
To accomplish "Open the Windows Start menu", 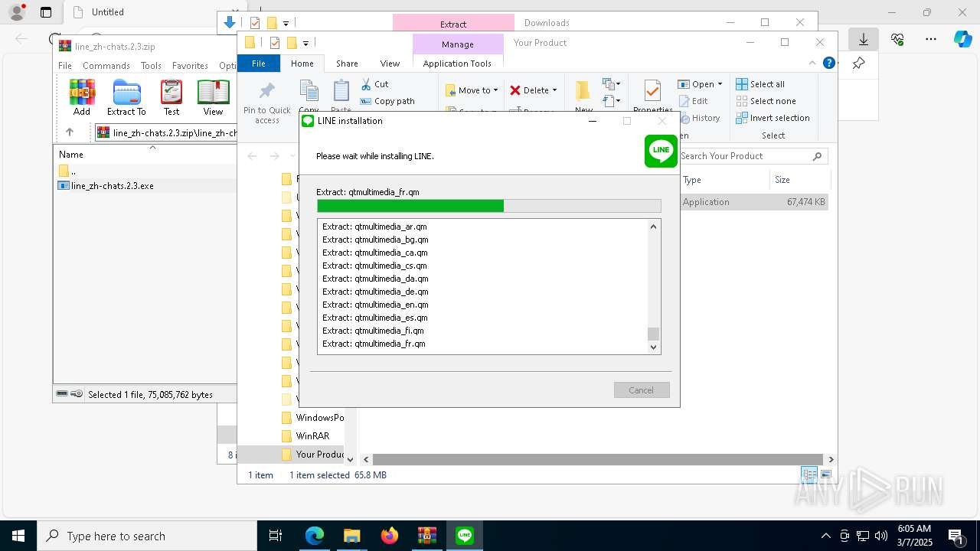I will [x=18, y=536].
